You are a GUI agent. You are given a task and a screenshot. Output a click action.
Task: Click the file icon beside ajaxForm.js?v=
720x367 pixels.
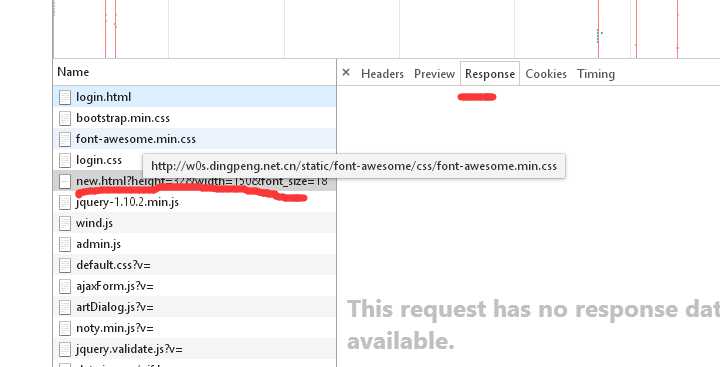point(65,287)
